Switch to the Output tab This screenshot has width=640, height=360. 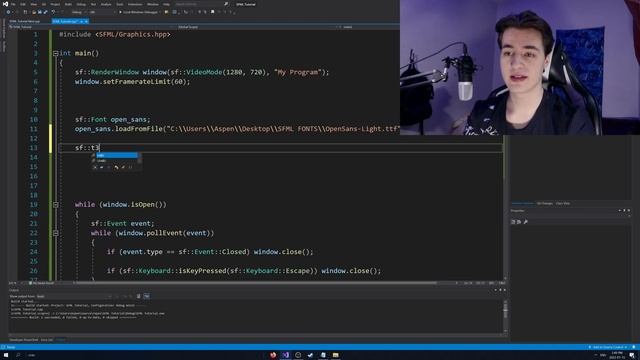[60, 340]
